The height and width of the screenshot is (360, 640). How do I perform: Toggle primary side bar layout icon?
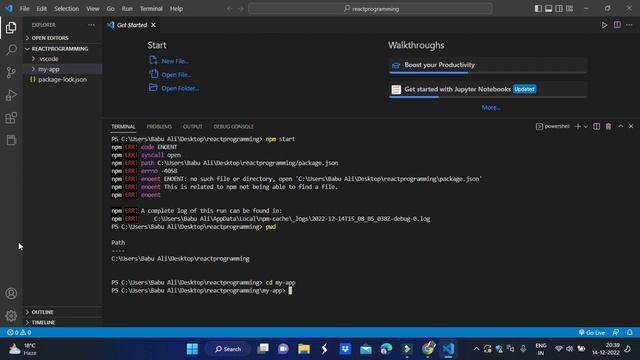538,9
